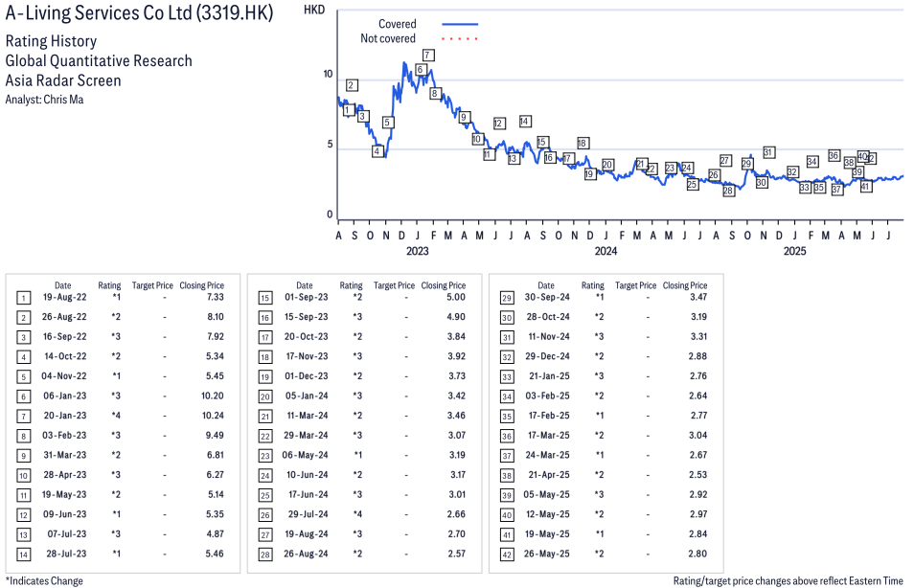This screenshot has height=588, width=914.
Task: Click the 01-Sep-23 date cell
Action: 307,297
